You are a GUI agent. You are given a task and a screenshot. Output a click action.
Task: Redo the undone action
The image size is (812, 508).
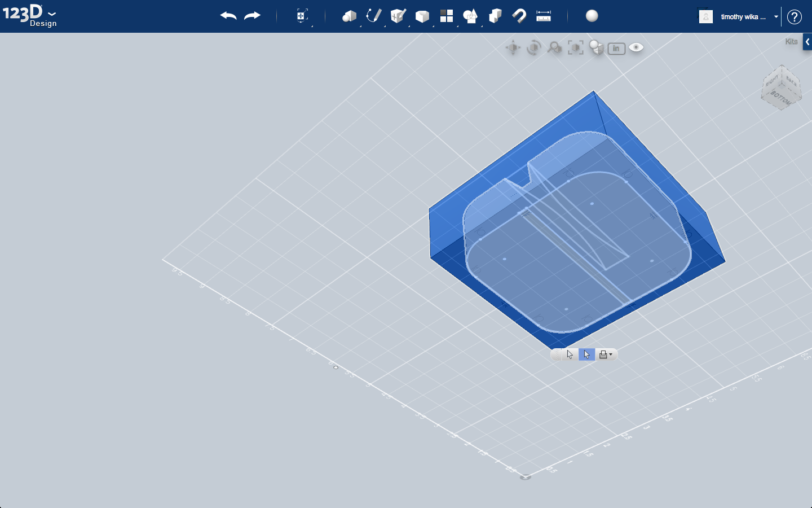click(x=252, y=16)
